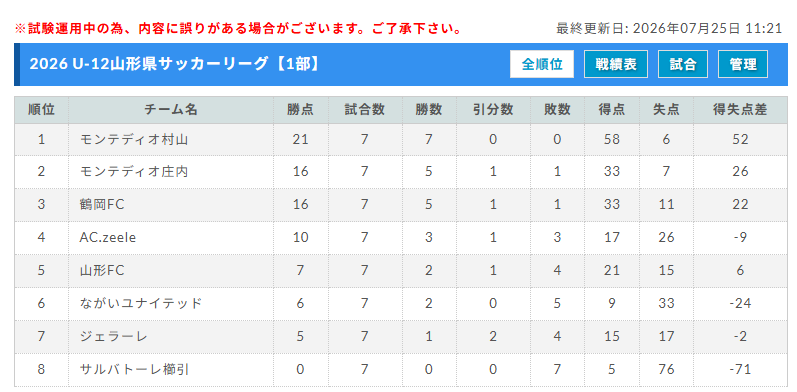This screenshot has height=392, width=797.
Task: Select the モンテディオ村山 team row
Action: 401,140
